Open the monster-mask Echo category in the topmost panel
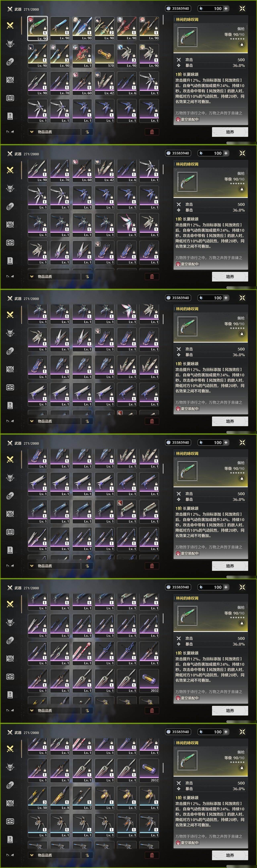 10,43
